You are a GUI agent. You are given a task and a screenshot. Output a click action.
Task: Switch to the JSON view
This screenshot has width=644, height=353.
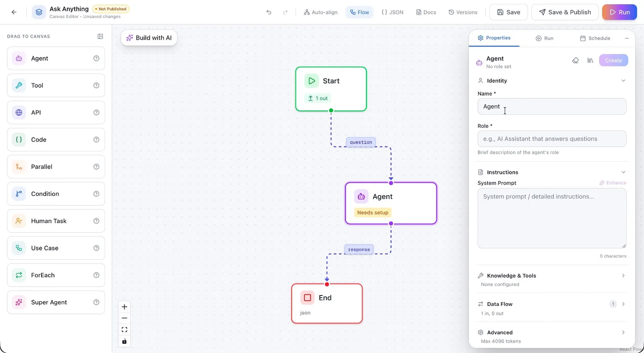[392, 12]
